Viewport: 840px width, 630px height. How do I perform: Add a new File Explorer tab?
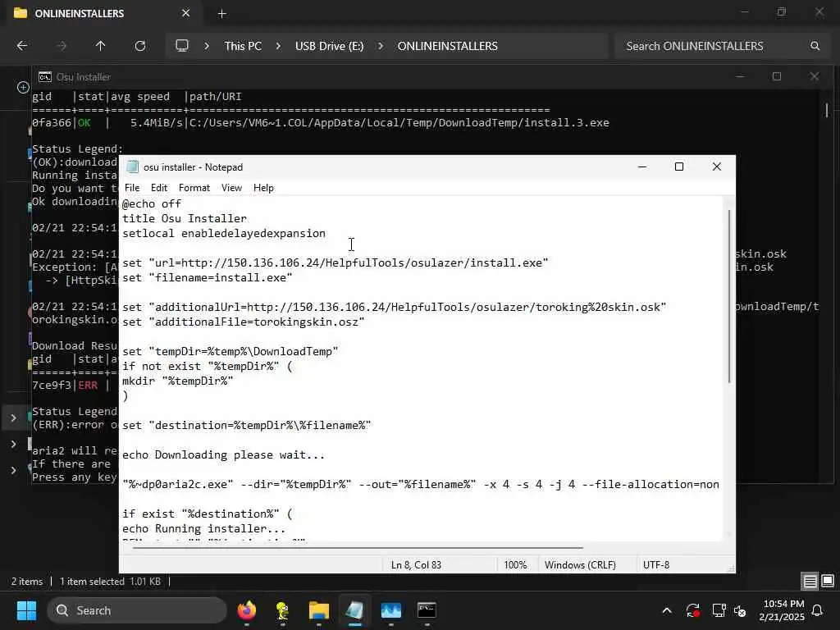point(221,14)
